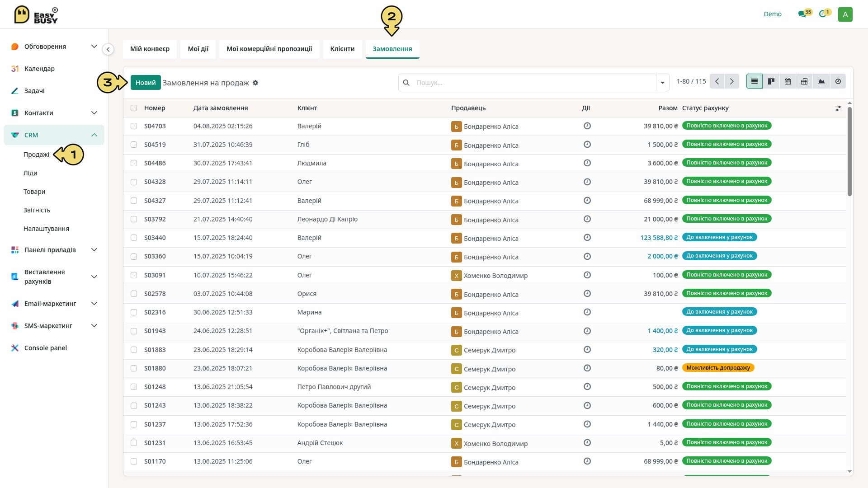Click total 123 588,80 ₴ cell

[x=659, y=238]
